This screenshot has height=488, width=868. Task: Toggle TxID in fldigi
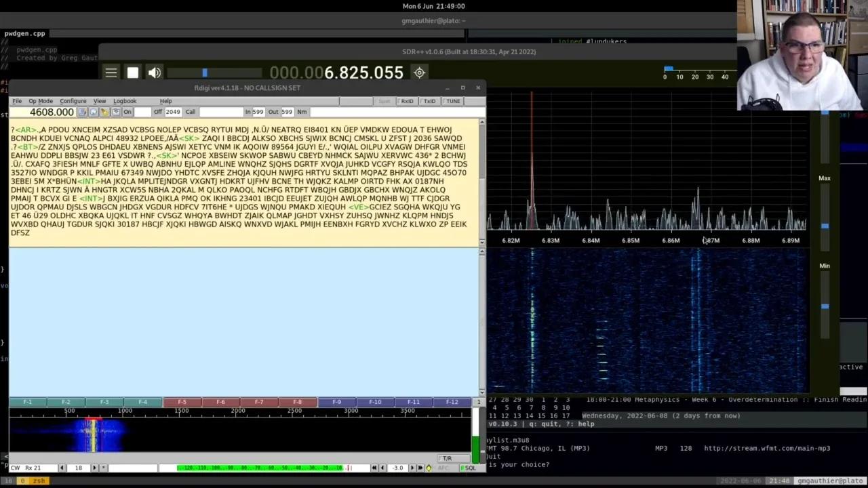429,101
